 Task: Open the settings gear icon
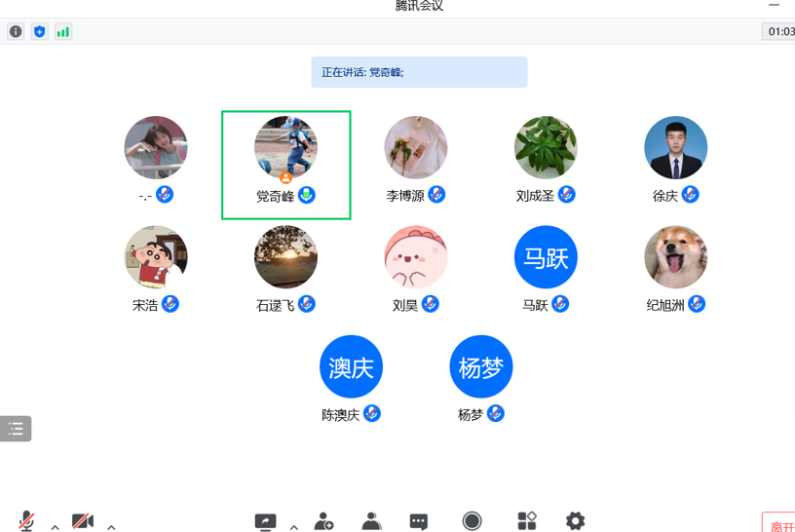[575, 521]
